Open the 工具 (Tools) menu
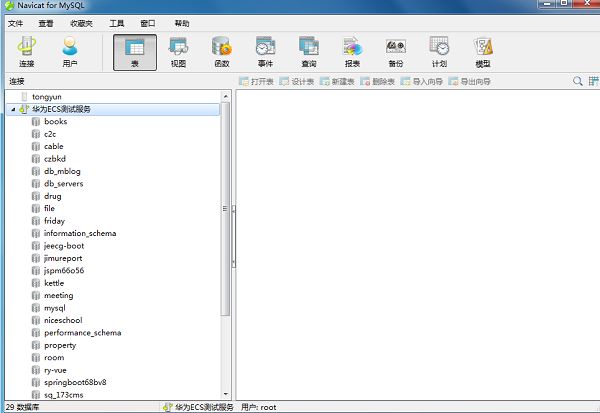The height and width of the screenshot is (413, 600). [x=117, y=24]
